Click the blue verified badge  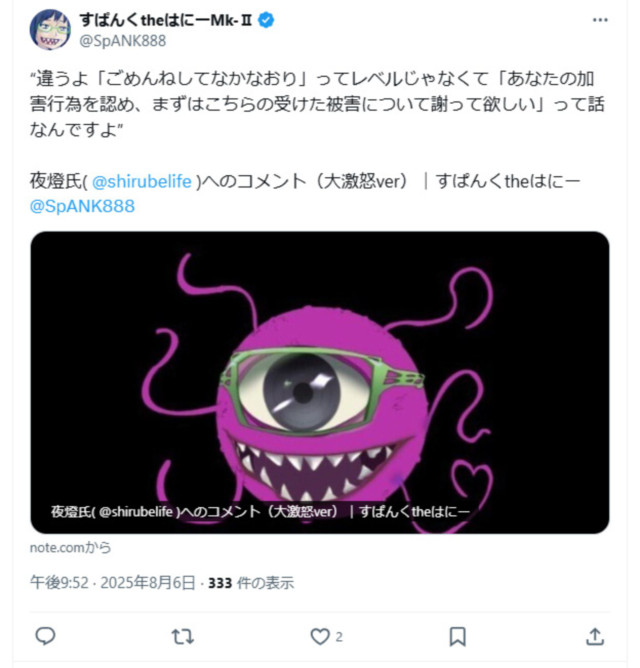[x=266, y=20]
